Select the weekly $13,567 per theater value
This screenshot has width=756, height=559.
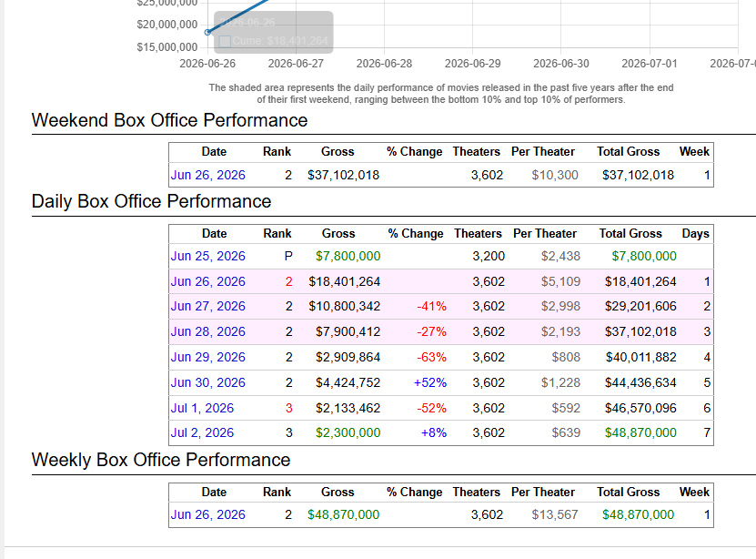[554, 514]
